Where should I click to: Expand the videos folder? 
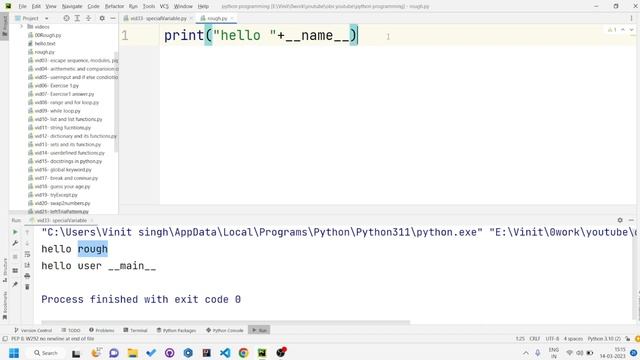pyautogui.click(x=22, y=27)
